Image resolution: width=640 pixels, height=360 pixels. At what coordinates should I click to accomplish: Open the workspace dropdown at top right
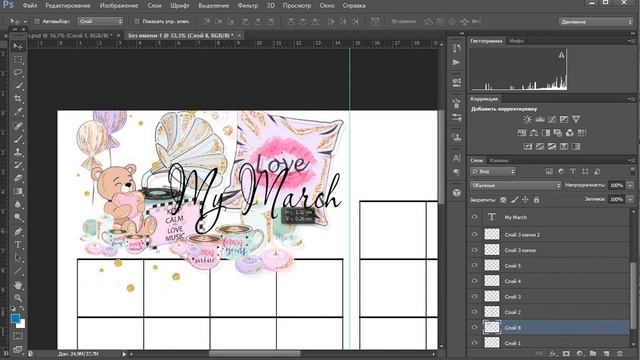click(x=596, y=22)
